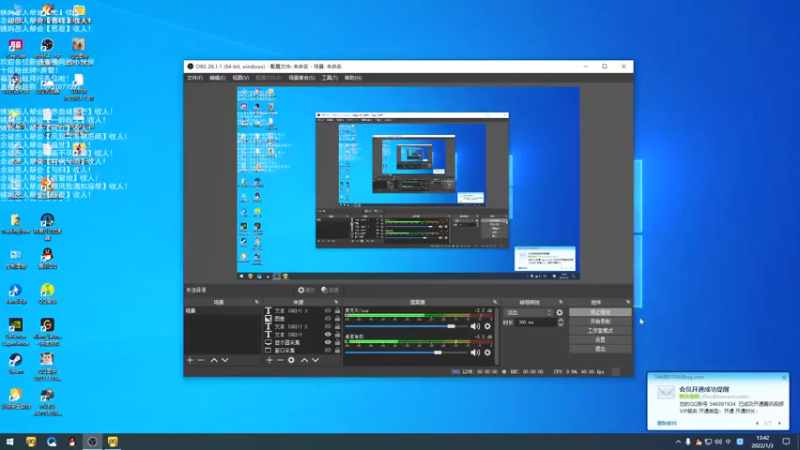The width and height of the screenshot is (800, 450).
Task: Mute the 桌面音频 channel speaker icon
Action: [x=475, y=353]
